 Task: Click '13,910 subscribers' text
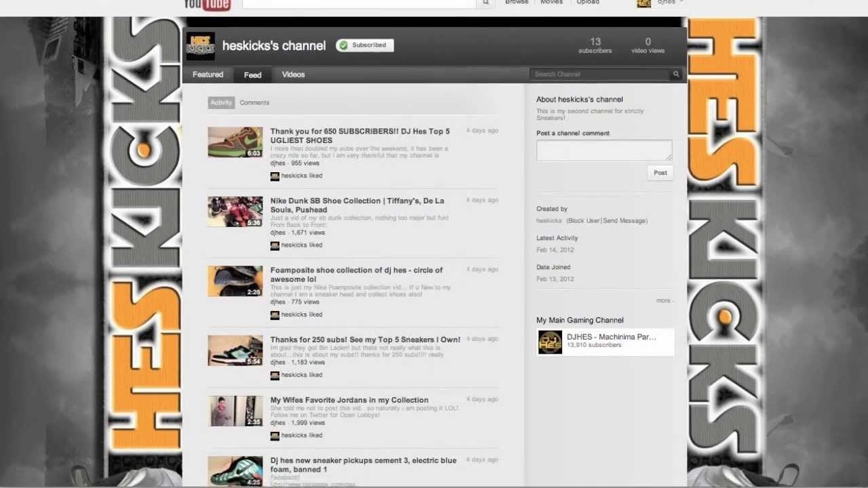pyautogui.click(x=594, y=345)
